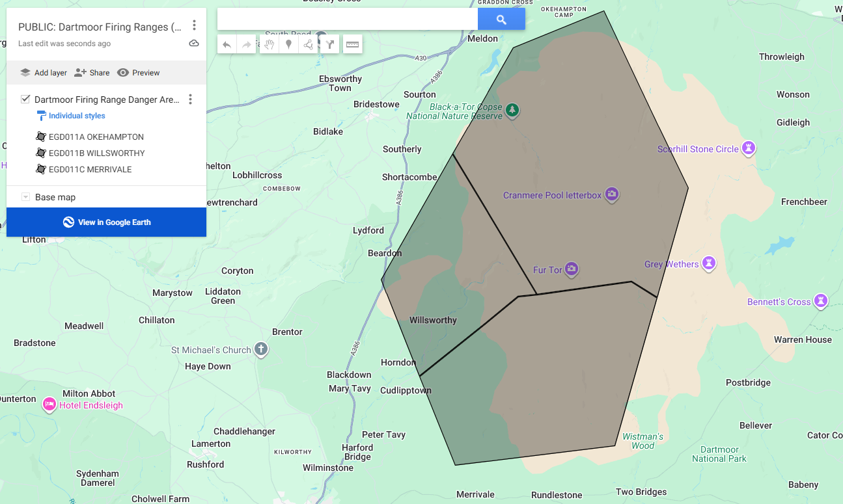
Task: Click the Willsworthy place label on map
Action: (x=433, y=320)
